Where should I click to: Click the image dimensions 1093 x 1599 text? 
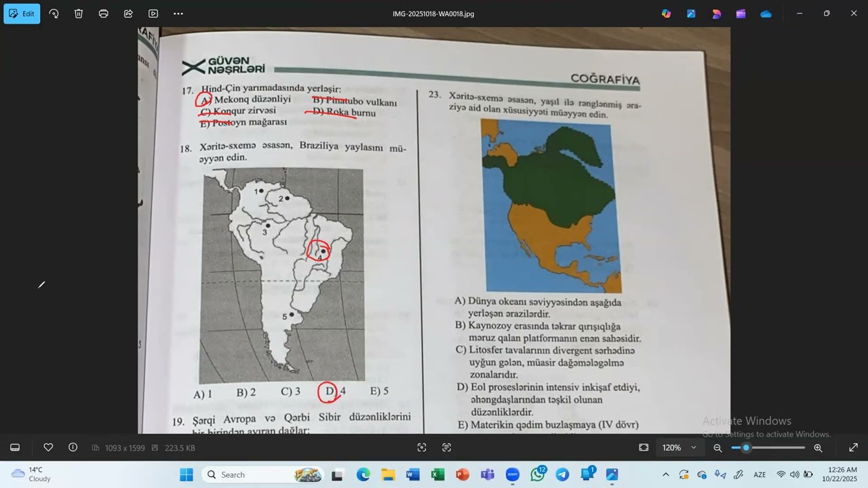125,448
